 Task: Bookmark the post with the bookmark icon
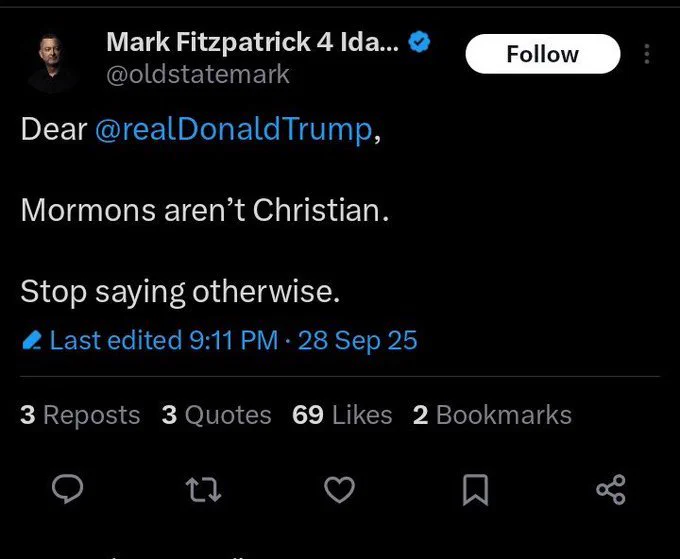475,490
